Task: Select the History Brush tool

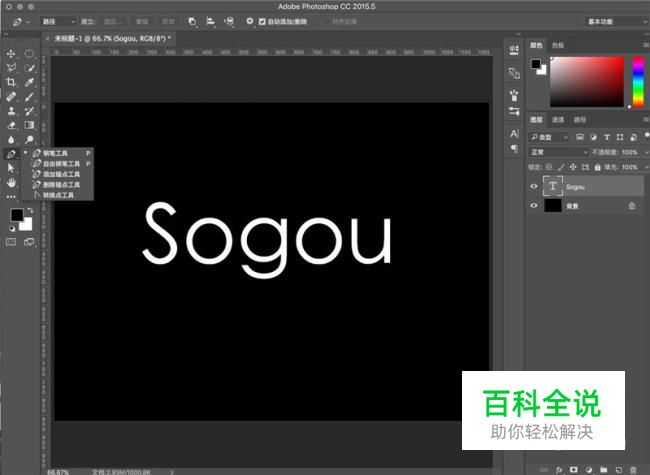Action: pos(29,111)
